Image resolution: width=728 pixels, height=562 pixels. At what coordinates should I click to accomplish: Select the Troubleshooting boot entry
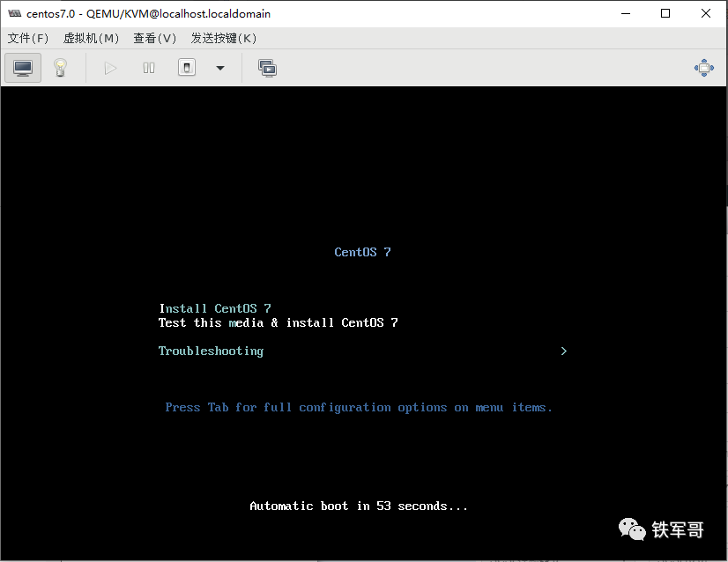pyautogui.click(x=212, y=351)
